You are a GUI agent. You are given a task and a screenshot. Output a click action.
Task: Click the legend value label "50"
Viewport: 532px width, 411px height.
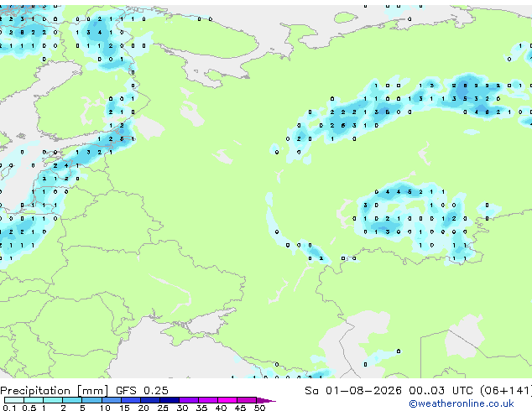(x=259, y=408)
